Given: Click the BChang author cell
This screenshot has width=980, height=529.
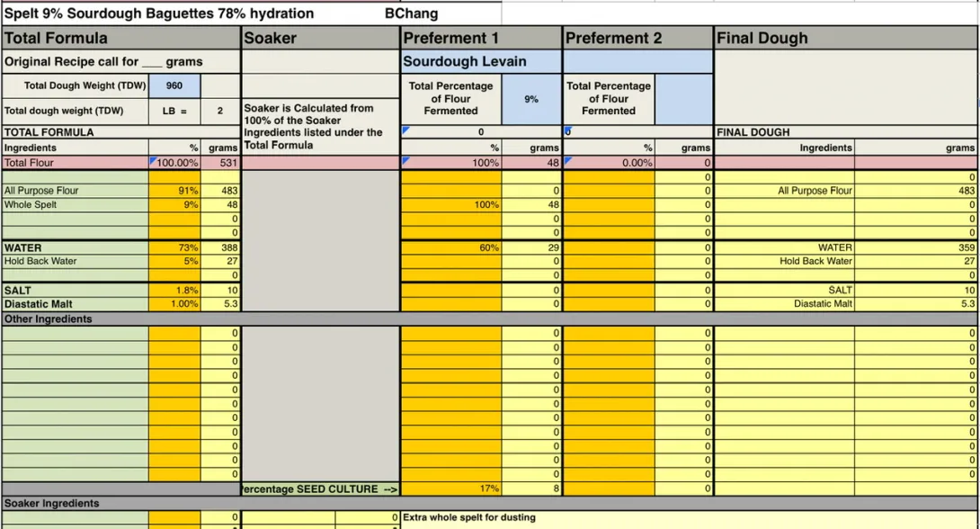Looking at the screenshot, I should point(412,13).
